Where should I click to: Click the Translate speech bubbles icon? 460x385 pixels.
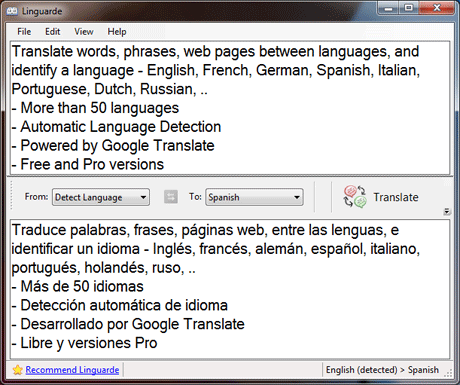pos(355,197)
